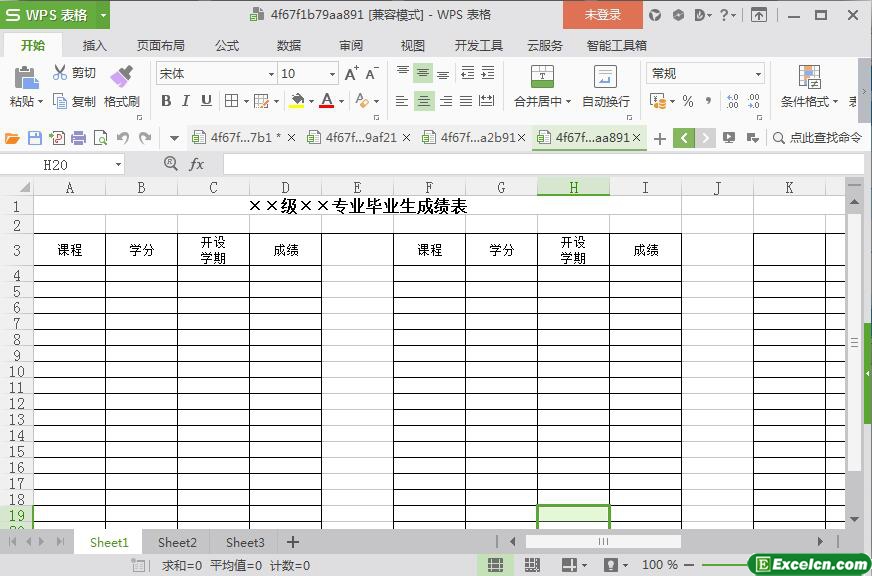Switch to document tab 4f67f...9af21

point(361,138)
